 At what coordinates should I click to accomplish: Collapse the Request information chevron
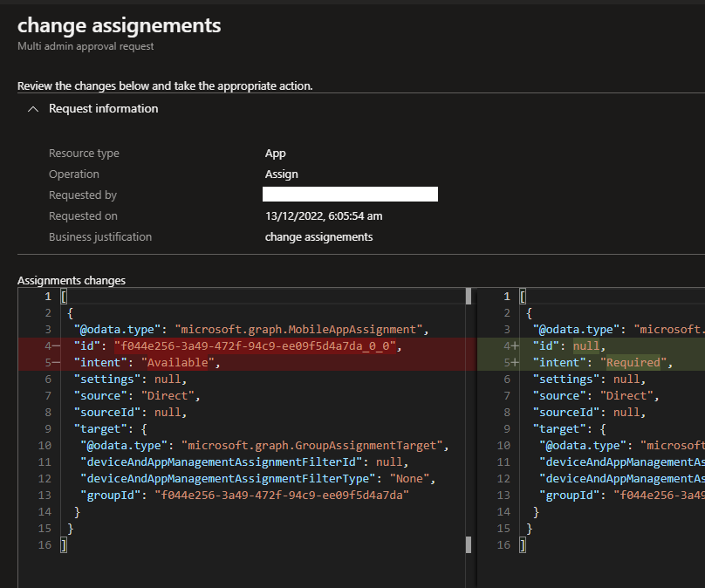click(x=33, y=109)
